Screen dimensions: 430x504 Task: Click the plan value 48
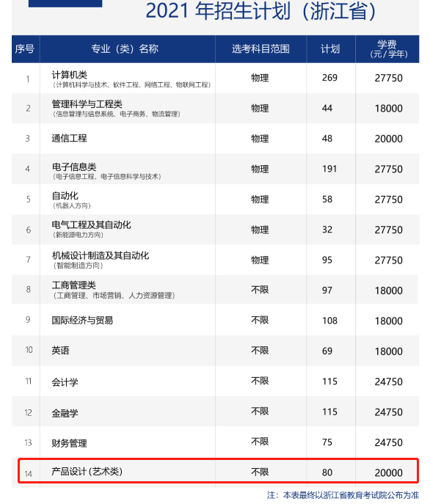[x=327, y=139]
